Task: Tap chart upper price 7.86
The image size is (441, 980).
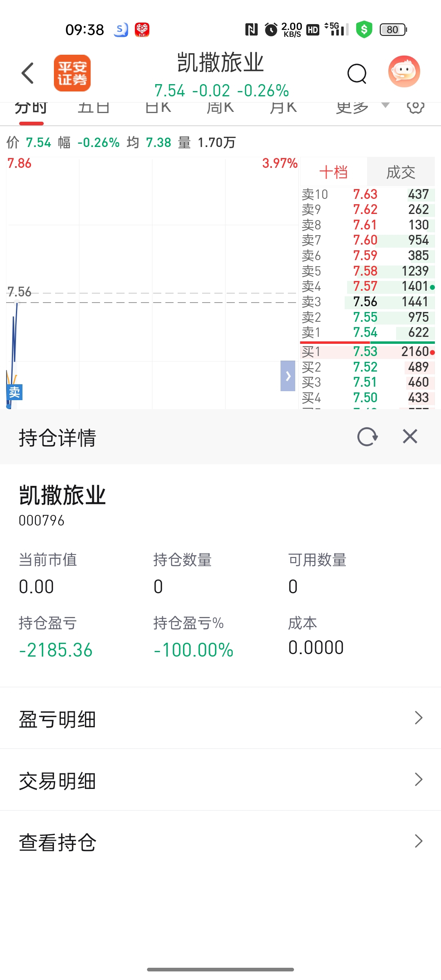Action: 19,163
